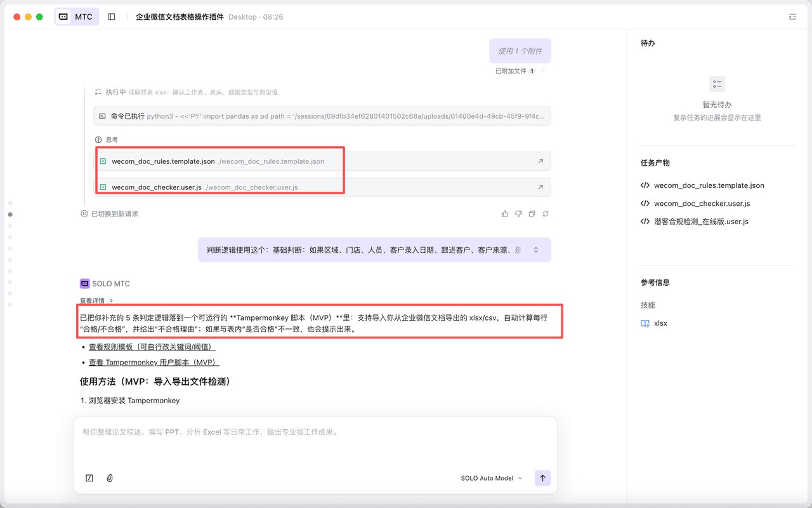Click the thumbs down feedback icon
Screen dimensions: 812x508
pyautogui.click(x=518, y=214)
